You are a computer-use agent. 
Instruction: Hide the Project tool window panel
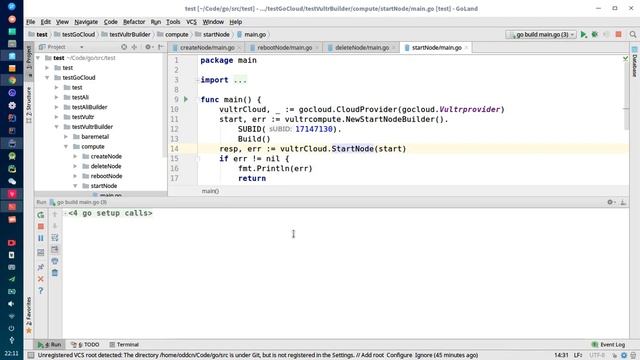tap(160, 47)
